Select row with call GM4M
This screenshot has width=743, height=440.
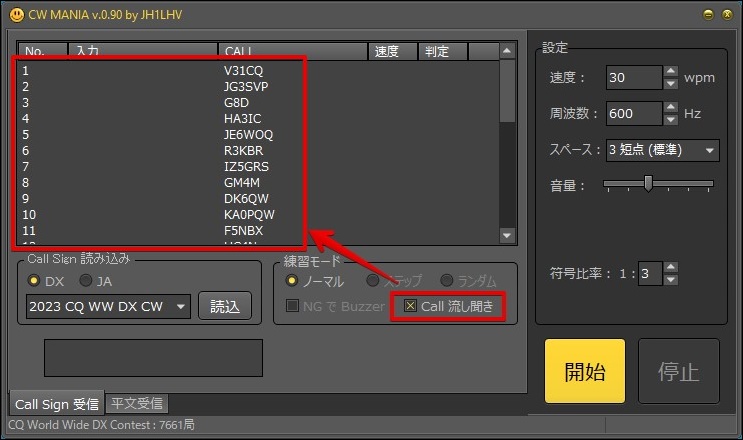click(259, 182)
